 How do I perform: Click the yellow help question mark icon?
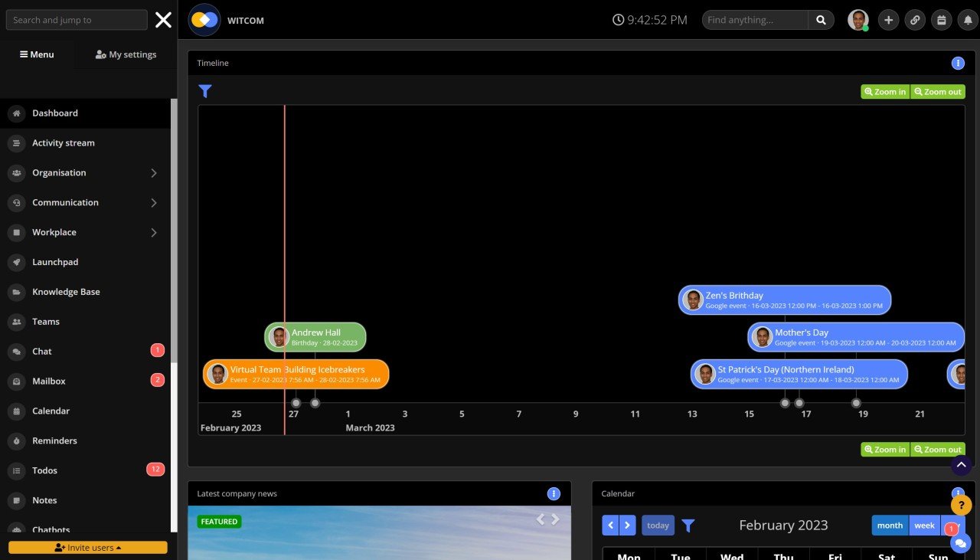961,505
